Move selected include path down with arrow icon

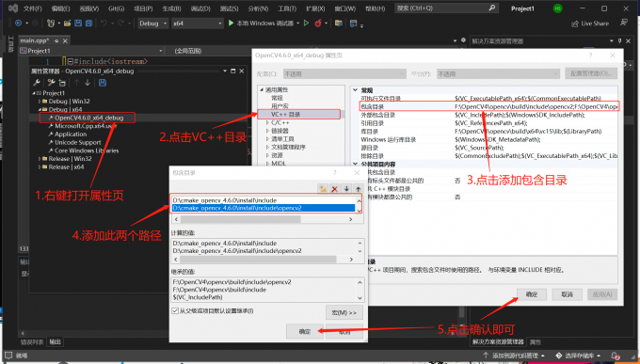click(346, 189)
